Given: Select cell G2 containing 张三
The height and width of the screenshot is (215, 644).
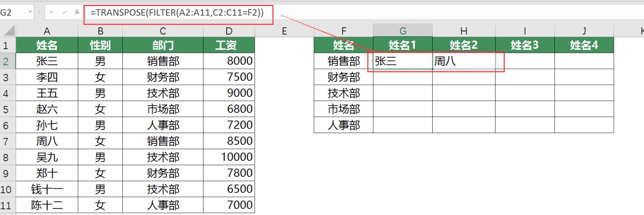Looking at the screenshot, I should pyautogui.click(x=403, y=61).
